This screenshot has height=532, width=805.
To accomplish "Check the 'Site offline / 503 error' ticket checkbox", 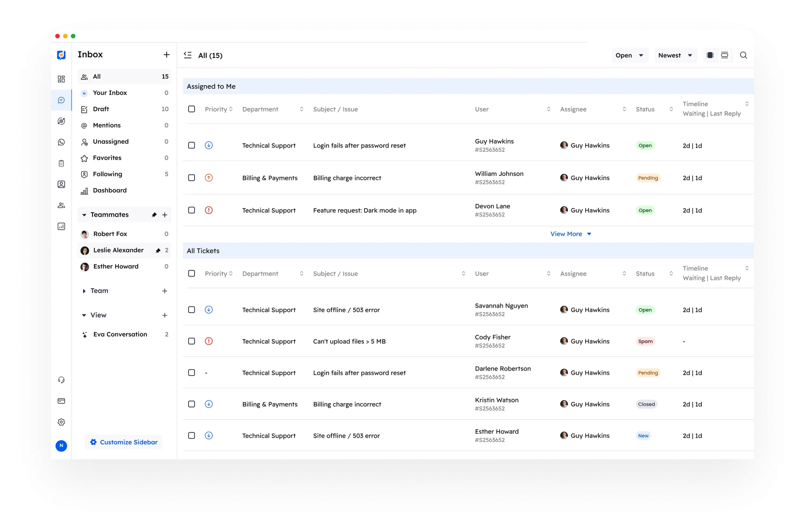I will click(192, 310).
